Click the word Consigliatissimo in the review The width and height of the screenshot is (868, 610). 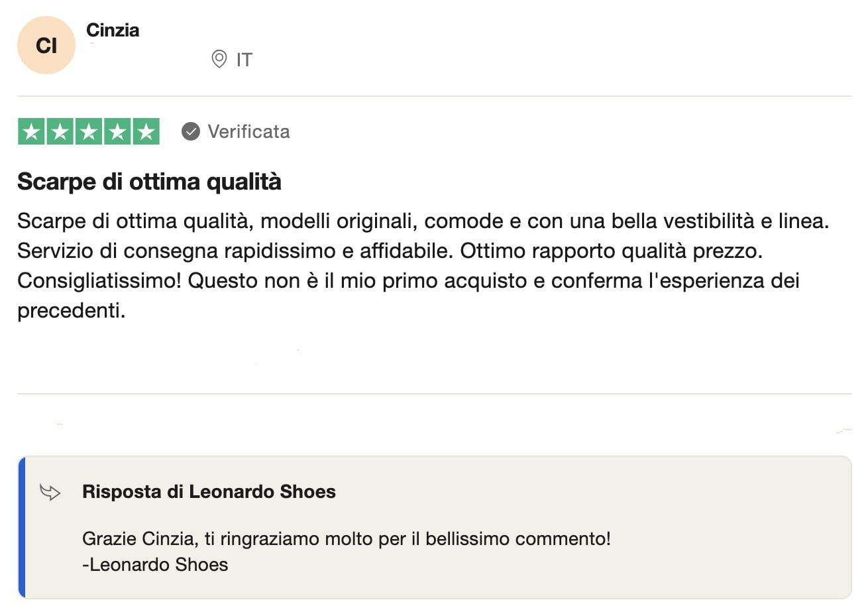(x=99, y=281)
